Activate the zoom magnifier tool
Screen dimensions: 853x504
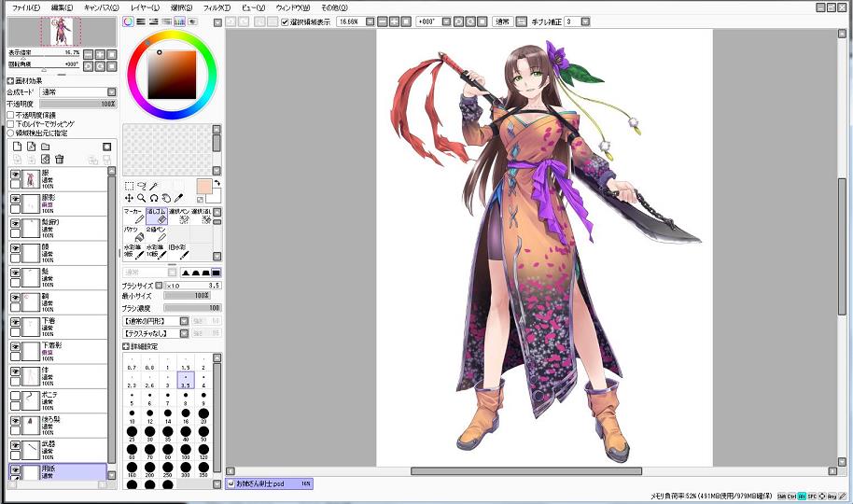(x=141, y=198)
